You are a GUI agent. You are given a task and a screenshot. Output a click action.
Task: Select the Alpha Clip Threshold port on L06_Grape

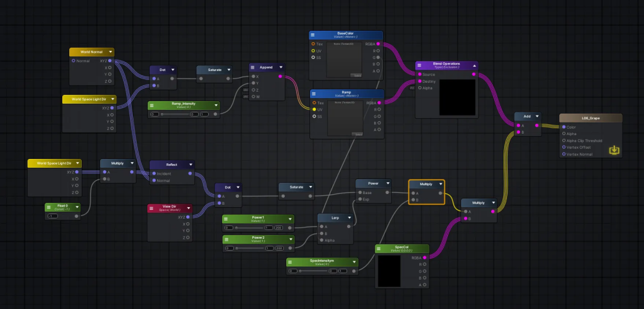[x=563, y=141]
